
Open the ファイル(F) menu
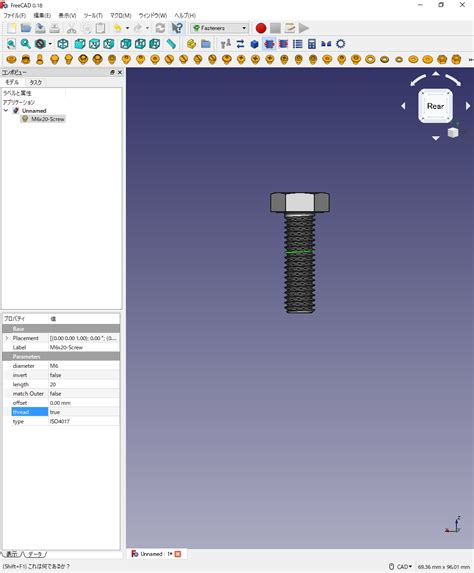point(15,15)
